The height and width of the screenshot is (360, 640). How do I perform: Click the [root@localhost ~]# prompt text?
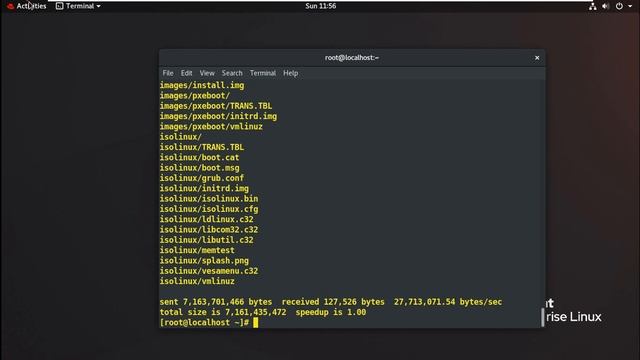[204, 323]
